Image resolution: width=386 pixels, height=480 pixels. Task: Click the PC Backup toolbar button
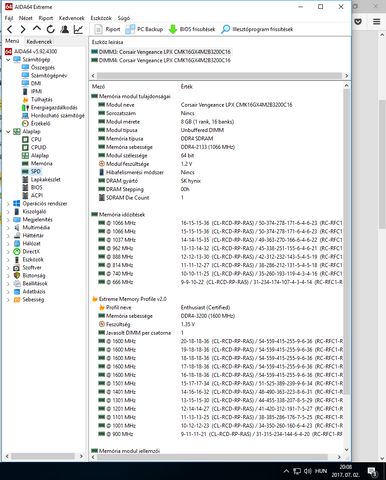(144, 29)
